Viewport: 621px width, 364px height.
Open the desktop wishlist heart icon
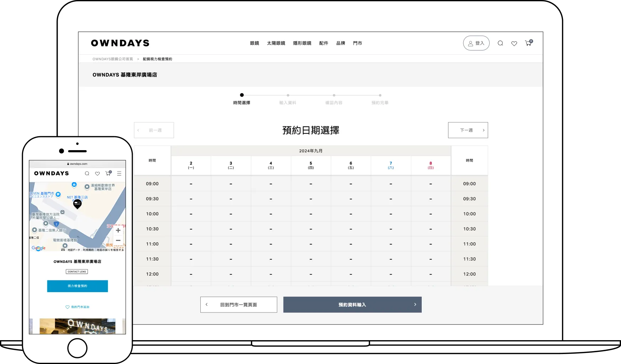(514, 43)
